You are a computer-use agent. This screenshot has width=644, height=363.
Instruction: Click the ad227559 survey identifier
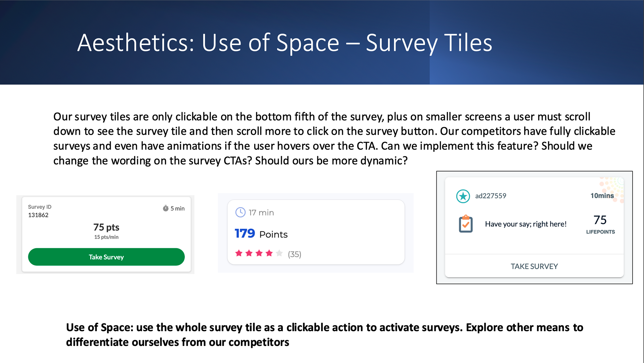point(490,196)
